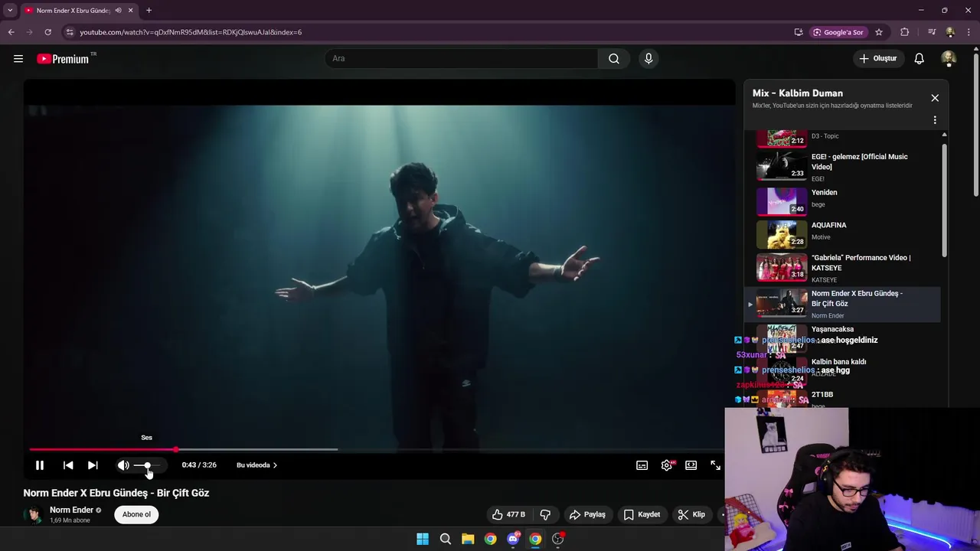The height and width of the screenshot is (551, 980).
Task: Install the app via the address bar icon
Action: pos(799,32)
